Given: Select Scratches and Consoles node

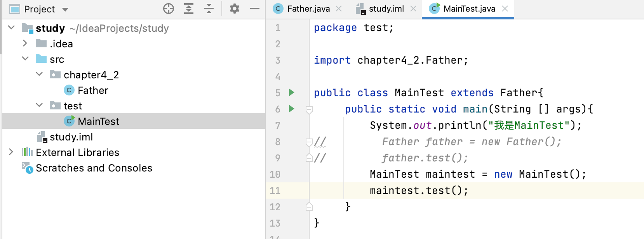Looking at the screenshot, I should (x=94, y=168).
